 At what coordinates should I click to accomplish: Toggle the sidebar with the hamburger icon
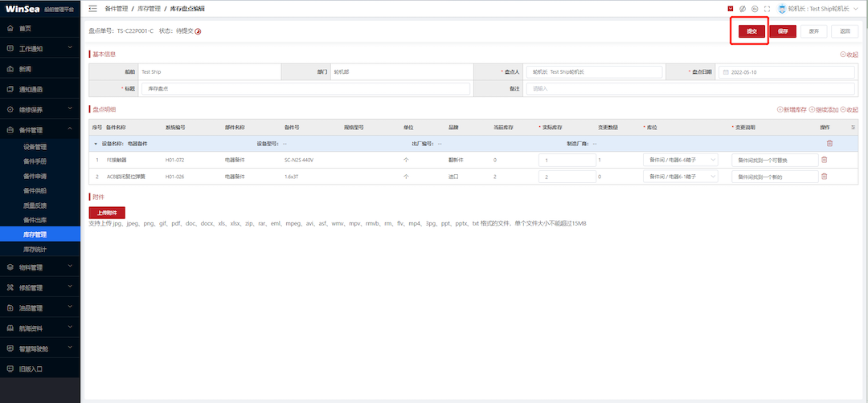[93, 8]
